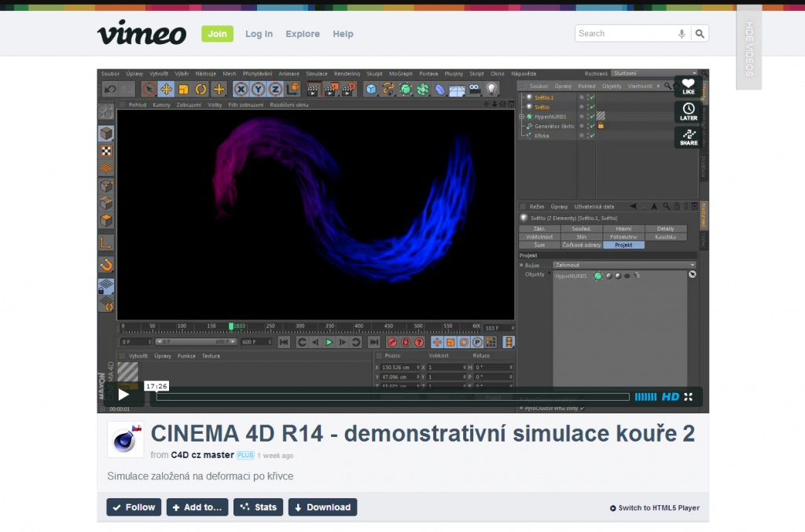Click the Join button
This screenshot has height=532, width=805.
pyautogui.click(x=217, y=34)
